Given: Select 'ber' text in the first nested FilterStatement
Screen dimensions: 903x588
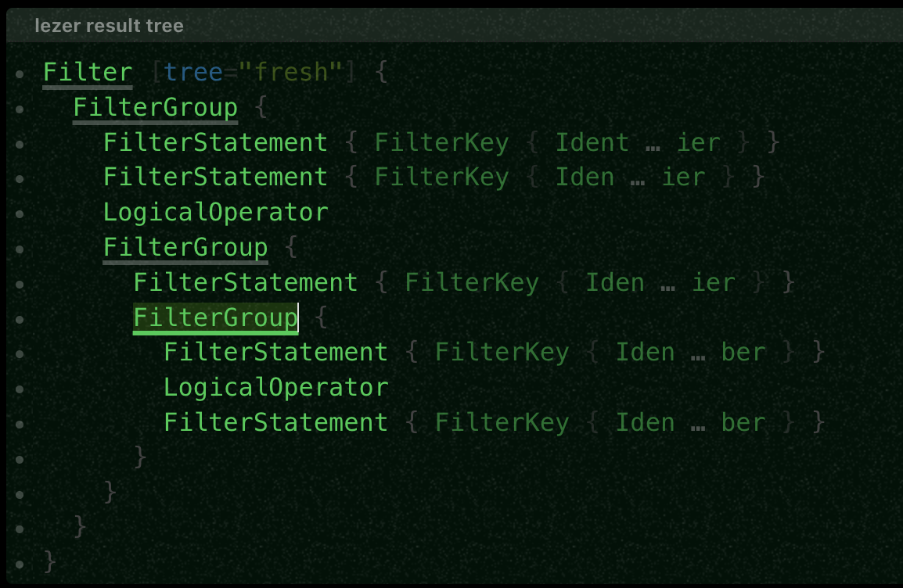Looking at the screenshot, I should [x=743, y=352].
